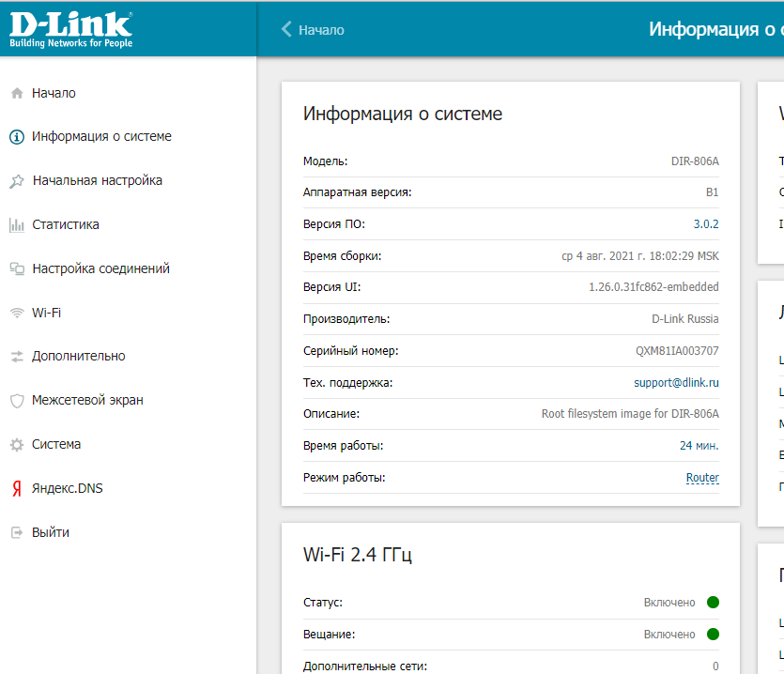Click description Root filesystem image text
The width and height of the screenshot is (784, 674).
pyautogui.click(x=630, y=414)
